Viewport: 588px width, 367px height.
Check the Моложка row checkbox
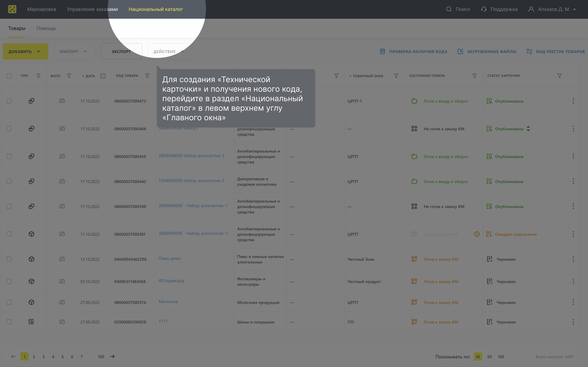pyautogui.click(x=9, y=302)
